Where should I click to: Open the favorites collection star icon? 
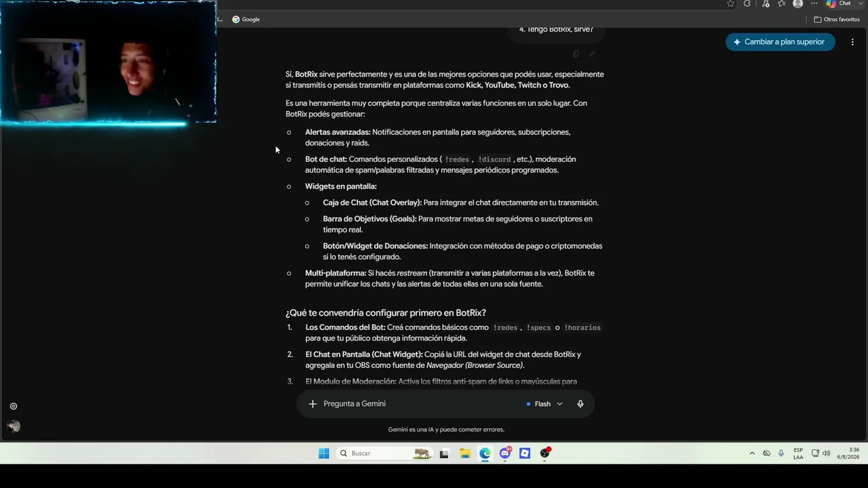782,3
